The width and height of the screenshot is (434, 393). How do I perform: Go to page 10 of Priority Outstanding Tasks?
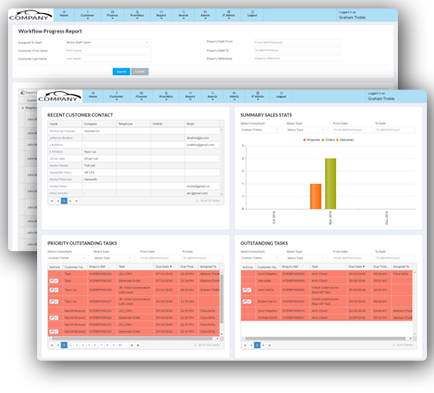(120, 345)
